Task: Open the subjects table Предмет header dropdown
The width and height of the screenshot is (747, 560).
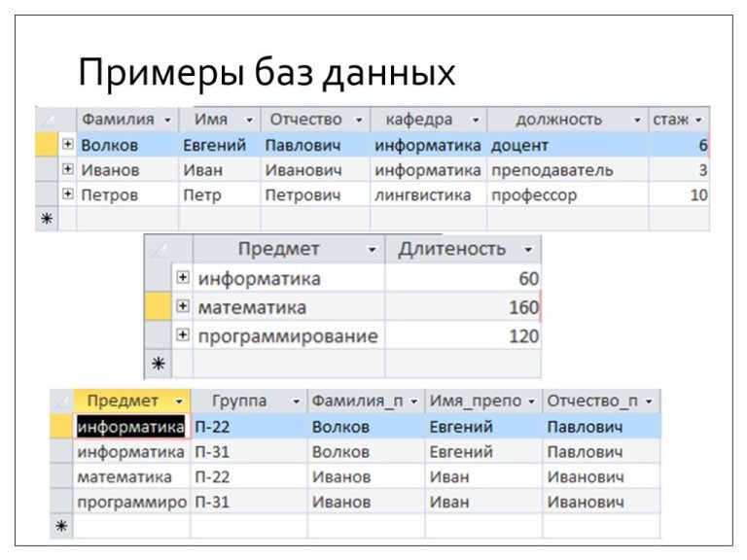Action: coord(373,250)
